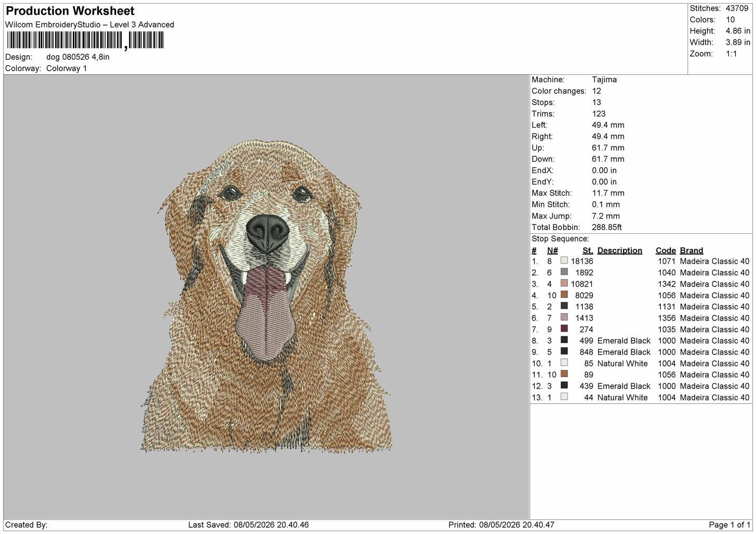Click the 'Left:' measurement label
The width and height of the screenshot is (756, 534).
point(539,125)
